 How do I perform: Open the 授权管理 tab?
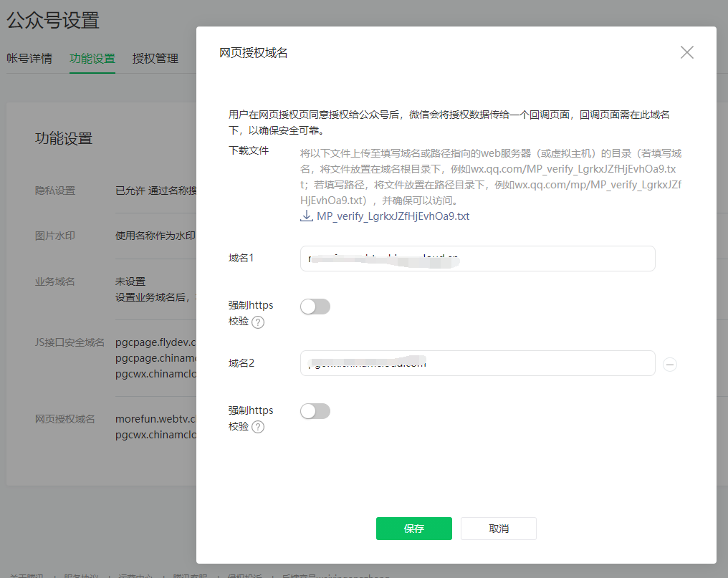(155, 59)
